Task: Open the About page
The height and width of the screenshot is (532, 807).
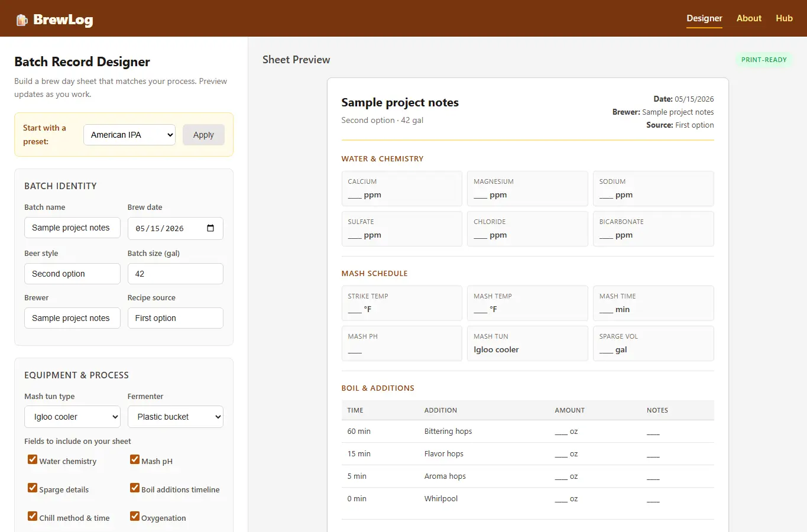Action: point(748,18)
